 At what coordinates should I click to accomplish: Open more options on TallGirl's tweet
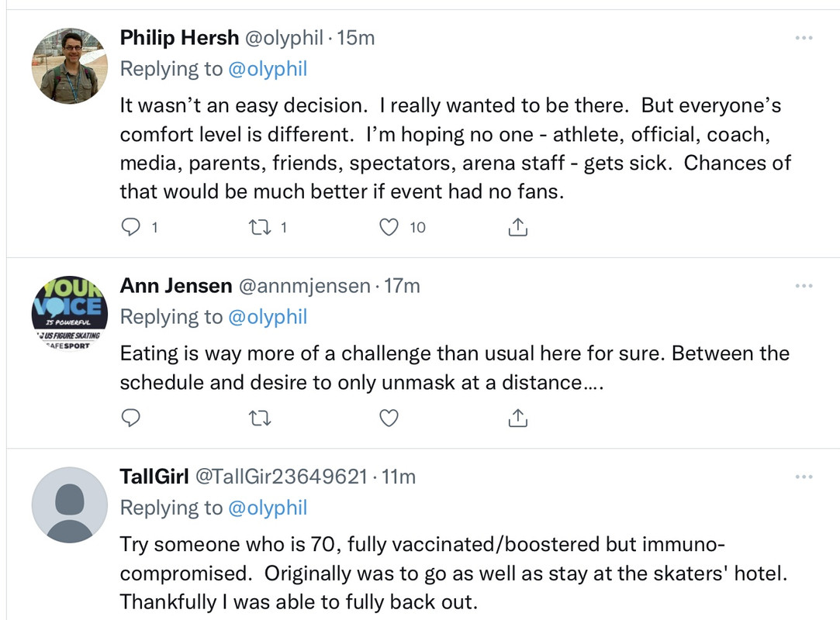(x=804, y=477)
